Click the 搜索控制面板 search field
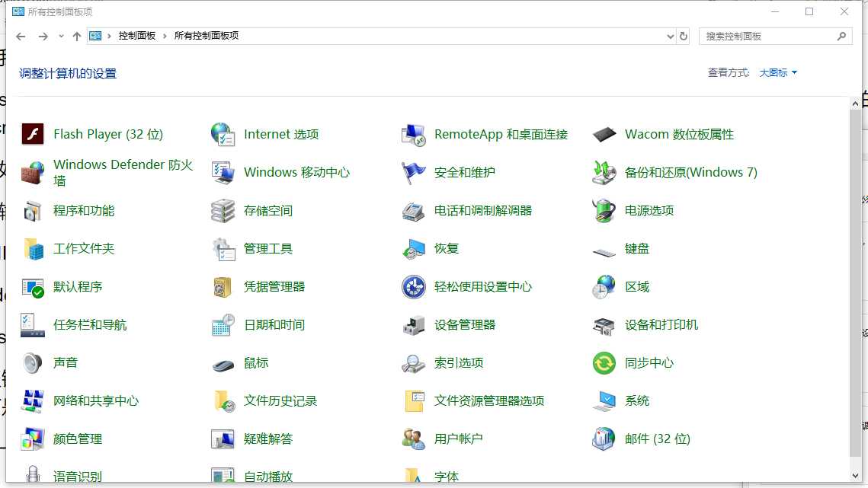The image size is (868, 488). point(776,36)
